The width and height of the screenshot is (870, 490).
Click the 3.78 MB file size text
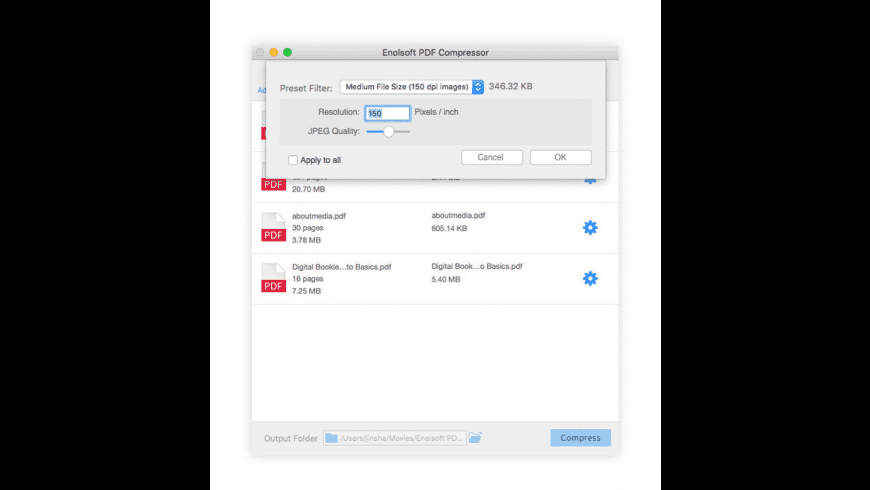306,240
